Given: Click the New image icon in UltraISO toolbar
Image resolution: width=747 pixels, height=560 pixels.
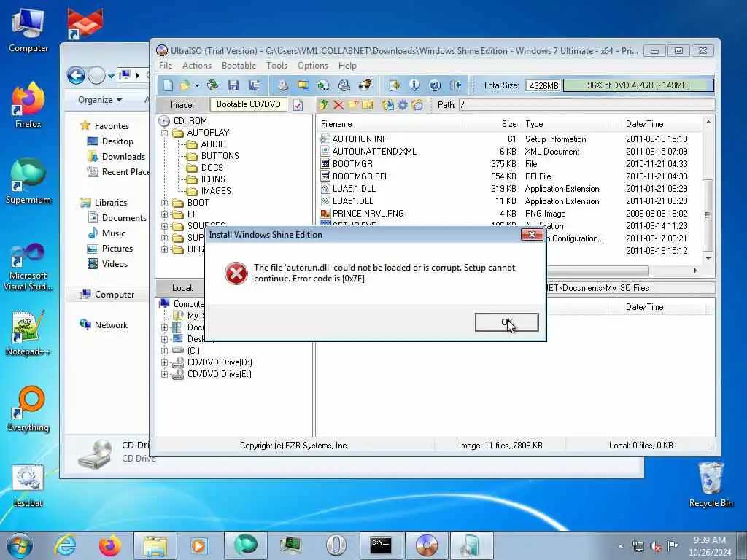Looking at the screenshot, I should tap(168, 85).
